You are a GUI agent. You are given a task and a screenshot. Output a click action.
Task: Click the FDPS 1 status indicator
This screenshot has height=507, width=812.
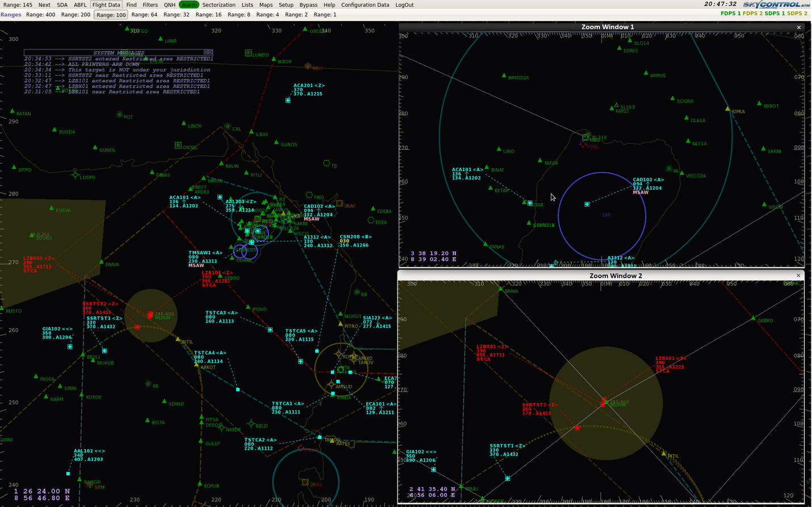(x=730, y=13)
